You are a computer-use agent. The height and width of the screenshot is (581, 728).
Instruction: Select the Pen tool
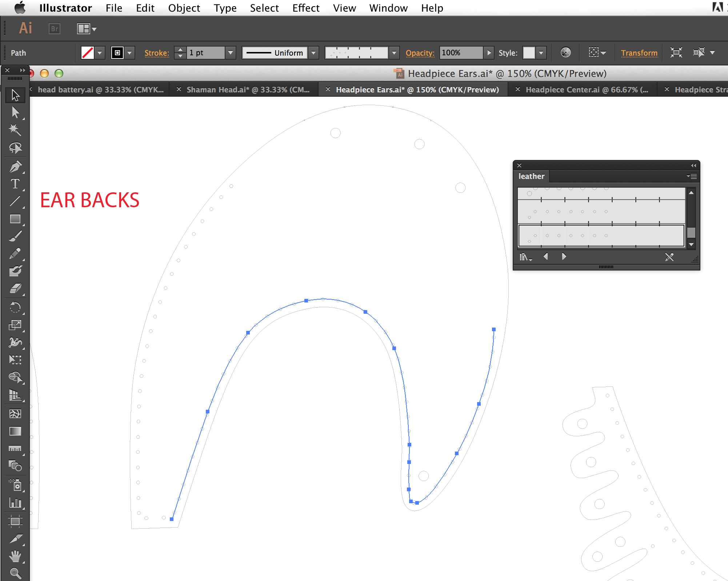15,167
